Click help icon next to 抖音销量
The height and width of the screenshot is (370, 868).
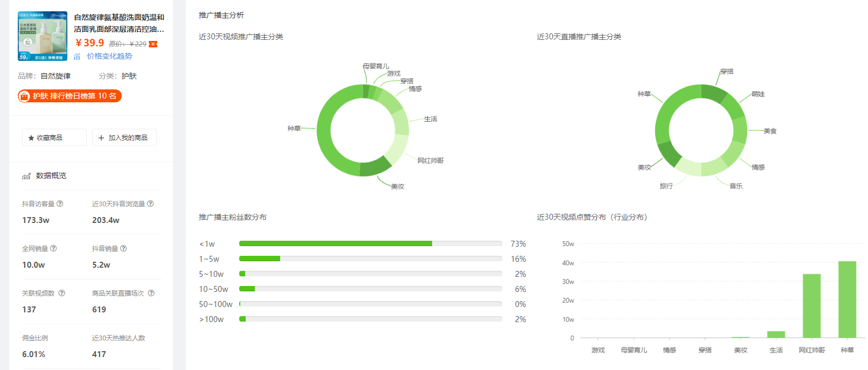click(123, 248)
